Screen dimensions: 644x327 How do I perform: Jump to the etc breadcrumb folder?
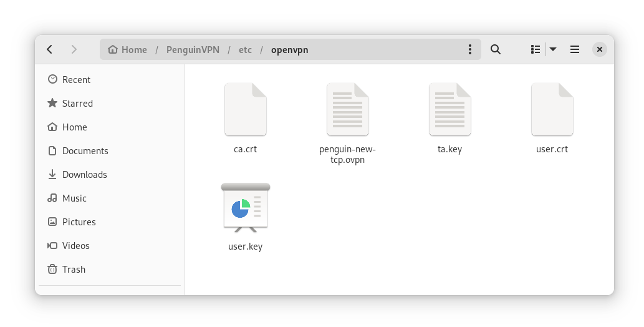tap(245, 50)
